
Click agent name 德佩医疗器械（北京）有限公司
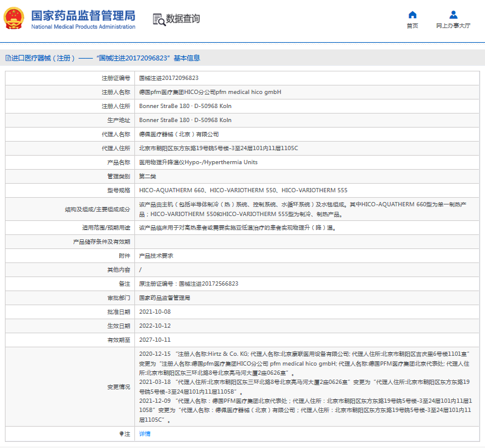tap(179, 134)
